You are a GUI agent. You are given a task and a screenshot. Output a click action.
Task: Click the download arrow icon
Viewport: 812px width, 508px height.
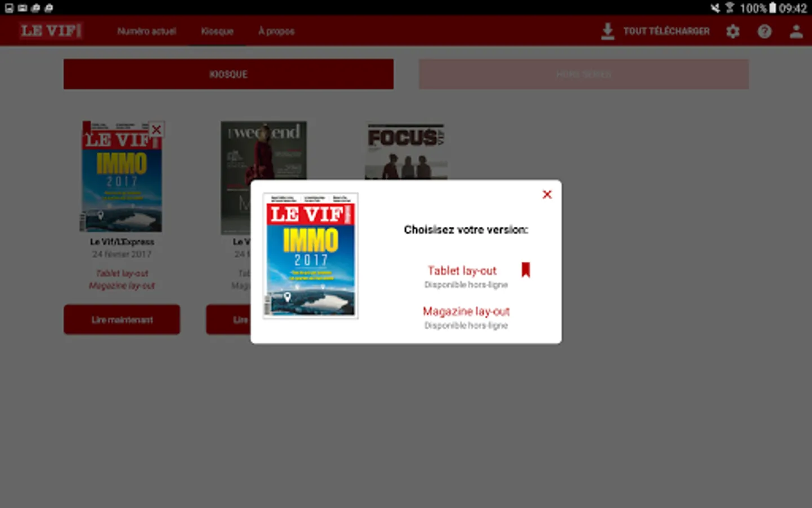607,31
